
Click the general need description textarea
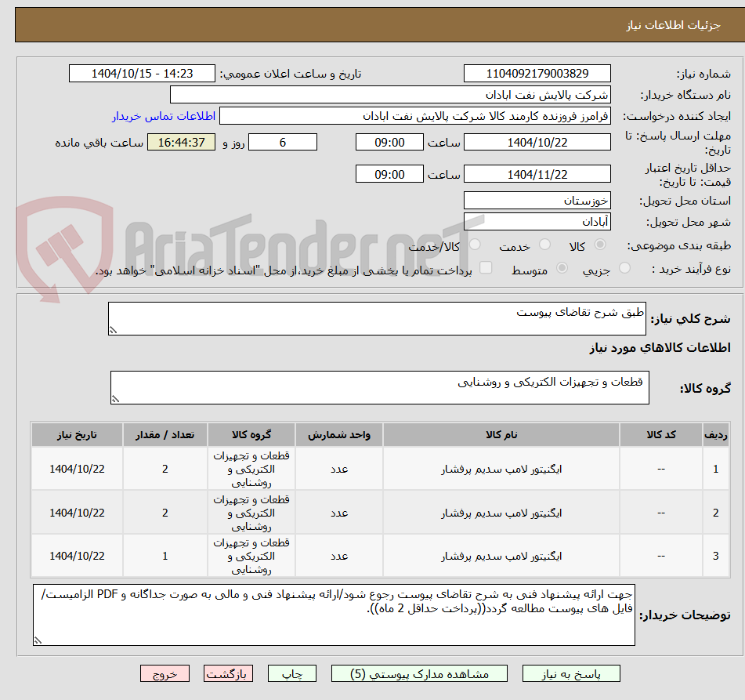377,318
